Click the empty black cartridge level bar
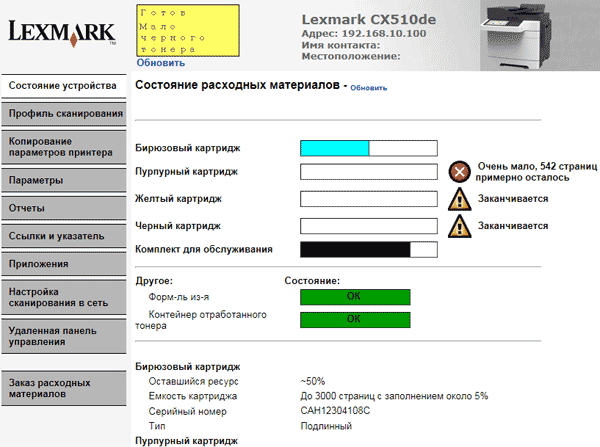 (369, 226)
